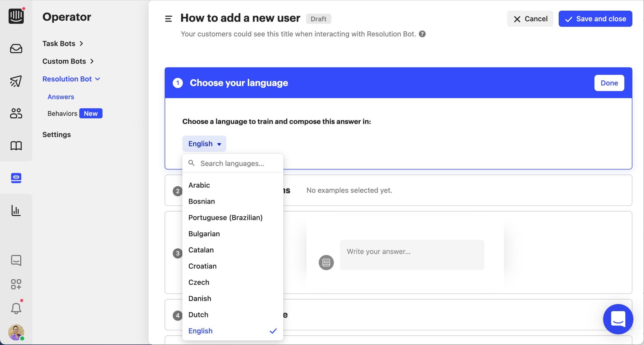Screen dimensions: 644x345
Task: Open the Reports bar chart icon
Action: click(16, 211)
